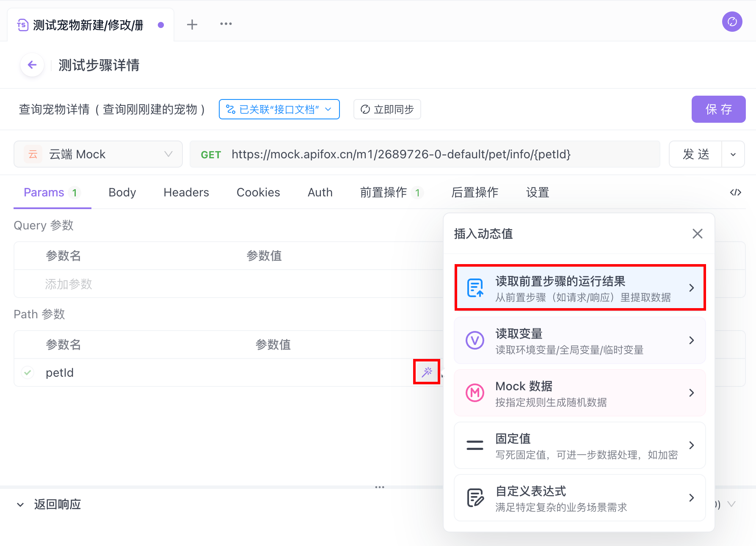Click the 保存 button

[718, 110]
